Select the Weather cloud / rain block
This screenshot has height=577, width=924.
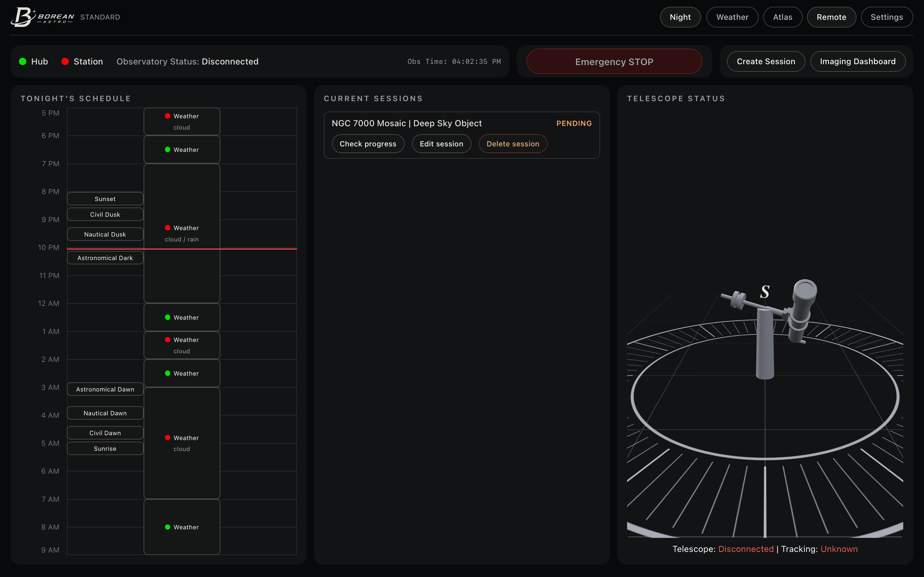coord(182,233)
